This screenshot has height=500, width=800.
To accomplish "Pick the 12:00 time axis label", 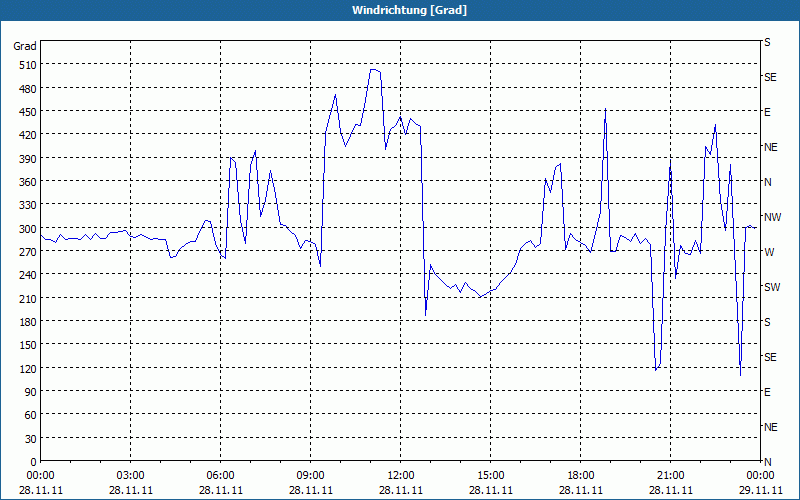I will [401, 476].
